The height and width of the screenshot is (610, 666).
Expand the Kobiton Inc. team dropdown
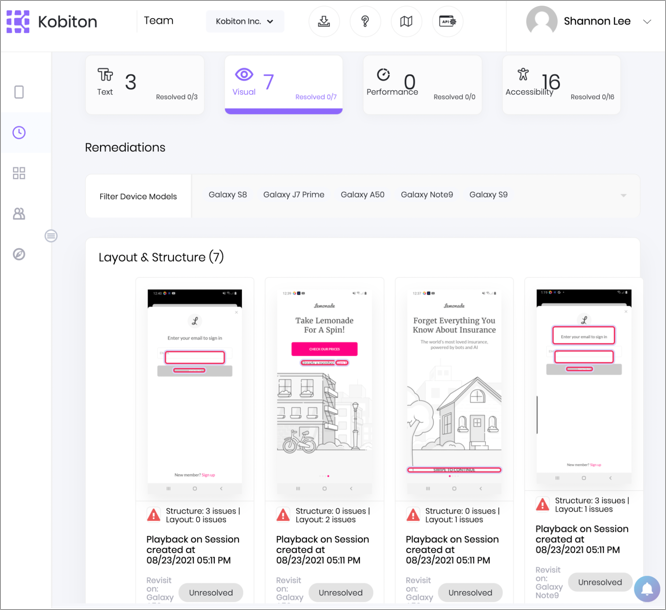[x=245, y=21]
